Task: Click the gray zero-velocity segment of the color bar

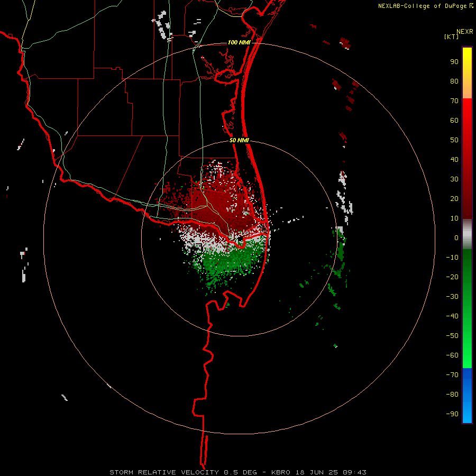Action: pyautogui.click(x=467, y=234)
